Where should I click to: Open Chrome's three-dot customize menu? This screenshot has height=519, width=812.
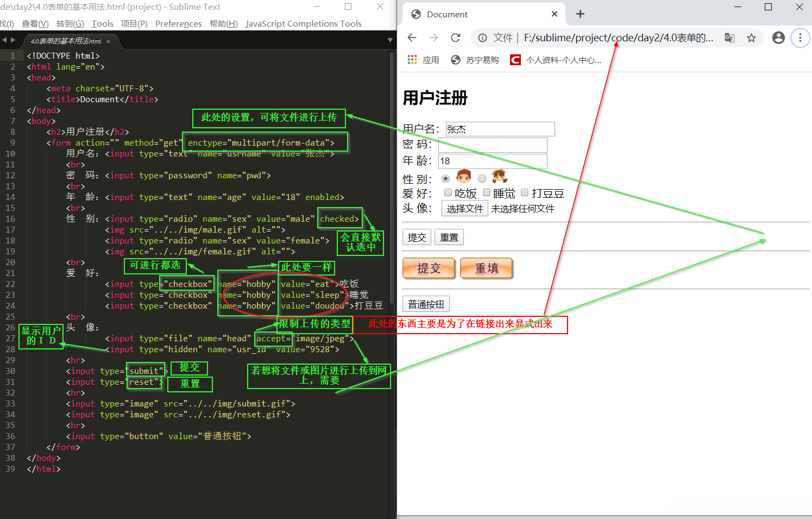(x=800, y=37)
